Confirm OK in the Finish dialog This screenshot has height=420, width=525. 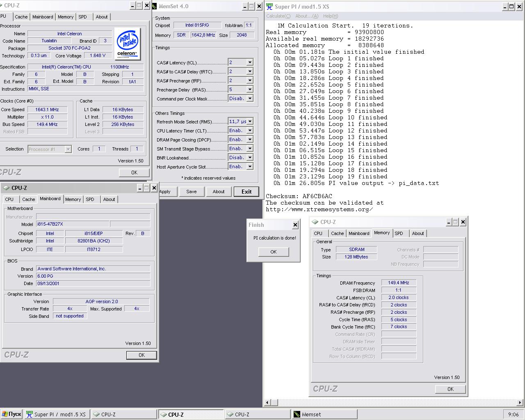click(x=274, y=252)
